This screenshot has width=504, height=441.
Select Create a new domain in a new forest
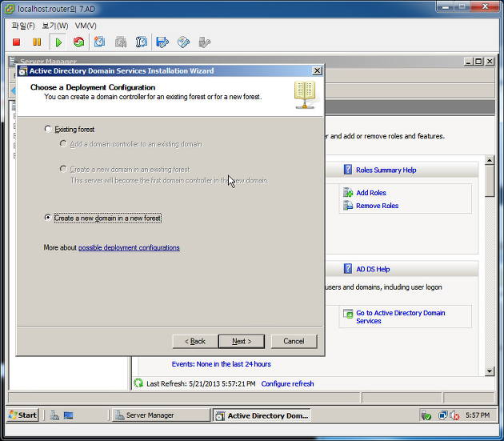pyautogui.click(x=47, y=218)
